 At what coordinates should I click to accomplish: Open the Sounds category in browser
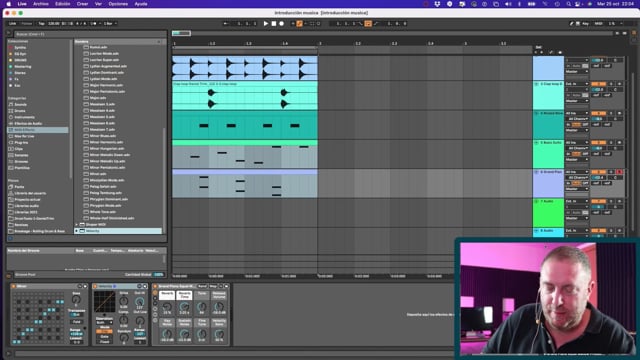[x=20, y=104]
